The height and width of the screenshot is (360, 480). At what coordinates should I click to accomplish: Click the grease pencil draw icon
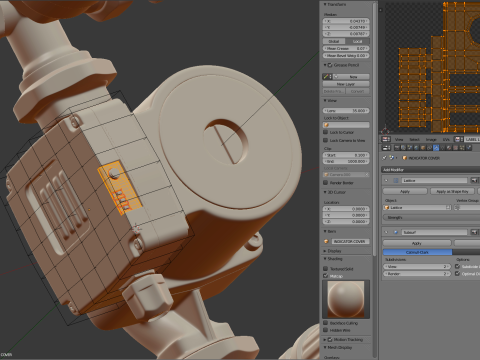[x=326, y=77]
